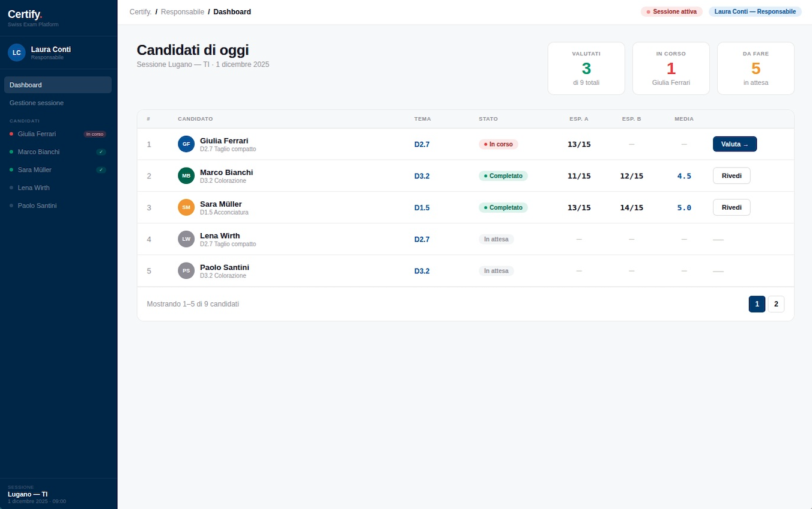The image size is (812, 509).
Task: Click Paolo Santini's PS avatar icon
Action: click(x=186, y=271)
